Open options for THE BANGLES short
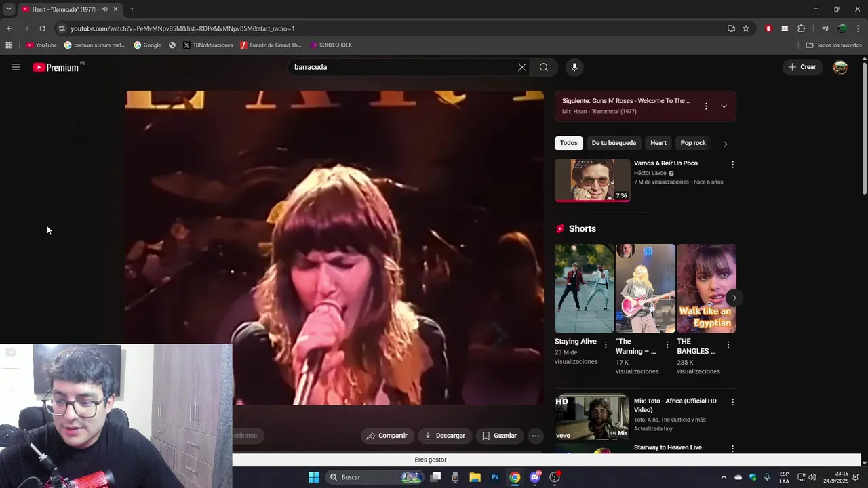 728,345
